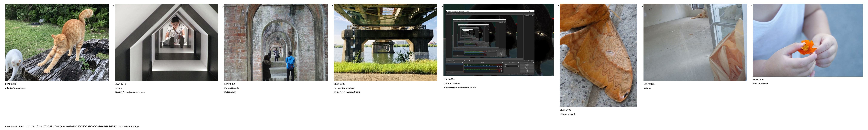Open the recursive screen capture software image
868x130 pixels.
point(498,40)
